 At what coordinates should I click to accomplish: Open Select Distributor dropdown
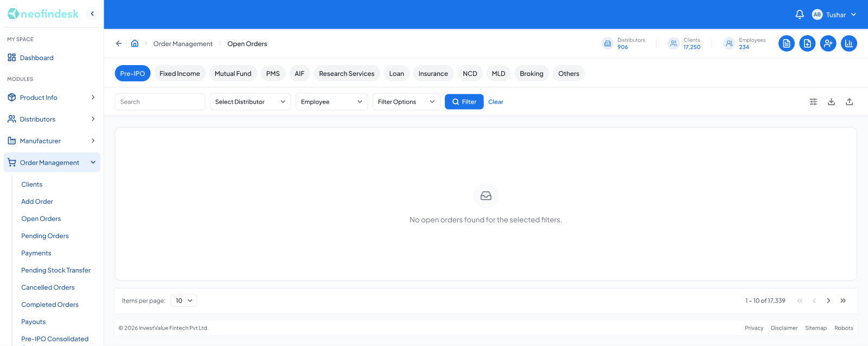click(250, 101)
